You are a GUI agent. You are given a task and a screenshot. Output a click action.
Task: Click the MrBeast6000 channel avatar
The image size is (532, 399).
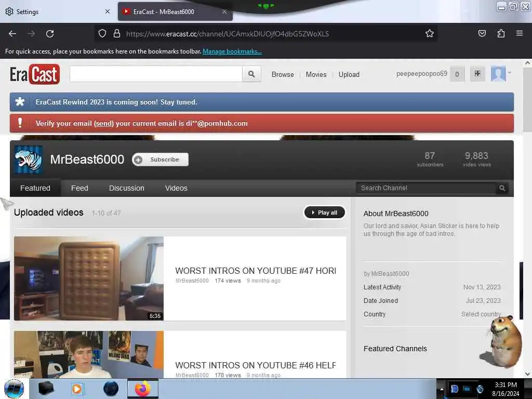tap(29, 159)
